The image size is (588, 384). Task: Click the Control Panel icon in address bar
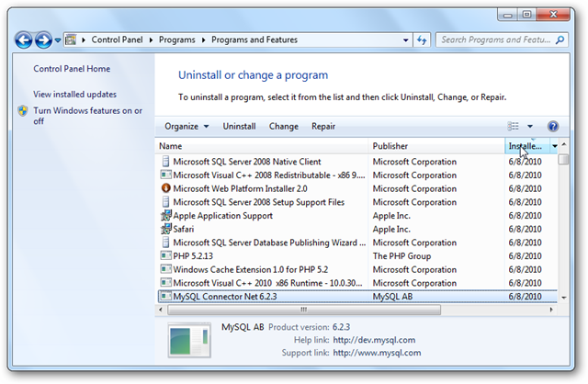point(71,40)
